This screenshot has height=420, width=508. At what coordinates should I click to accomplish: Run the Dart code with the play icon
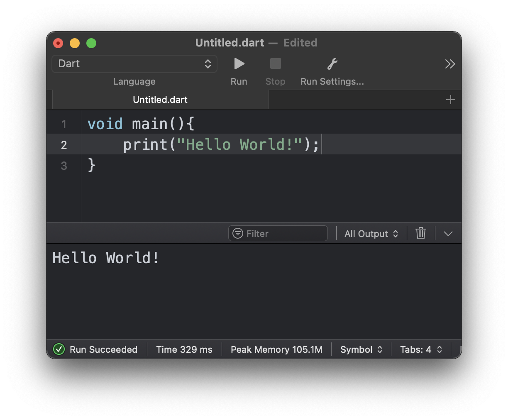(239, 63)
